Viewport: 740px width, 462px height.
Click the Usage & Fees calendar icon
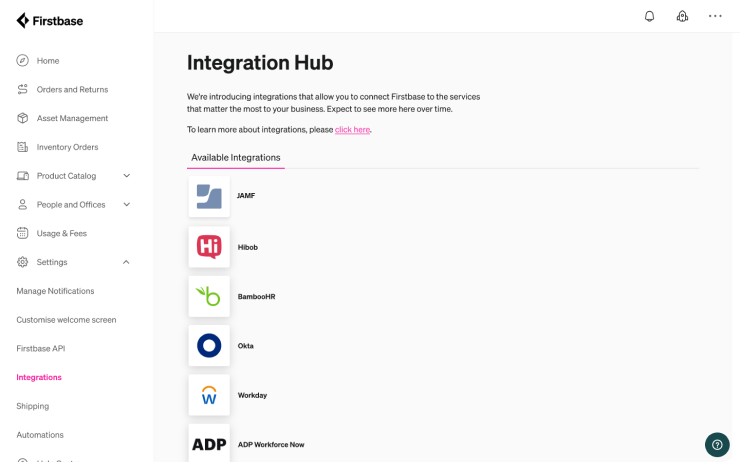click(x=22, y=233)
